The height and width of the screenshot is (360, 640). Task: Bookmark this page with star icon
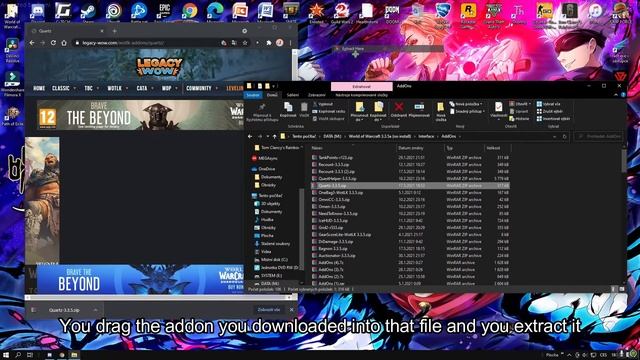(x=244, y=42)
